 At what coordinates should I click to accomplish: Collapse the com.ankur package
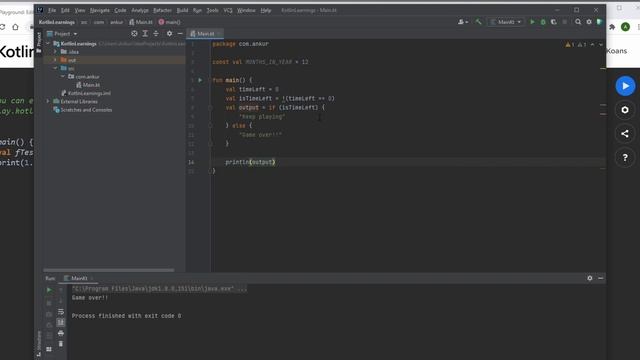coord(63,76)
